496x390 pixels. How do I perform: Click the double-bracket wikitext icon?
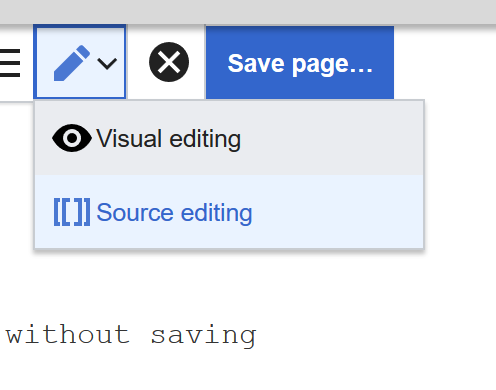72,212
